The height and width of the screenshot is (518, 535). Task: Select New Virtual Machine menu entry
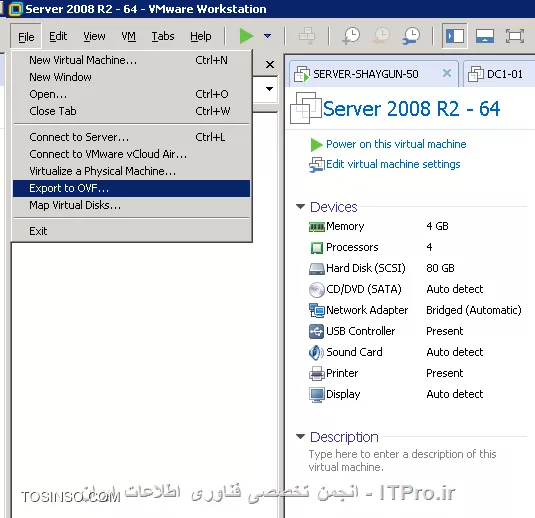coord(131,60)
